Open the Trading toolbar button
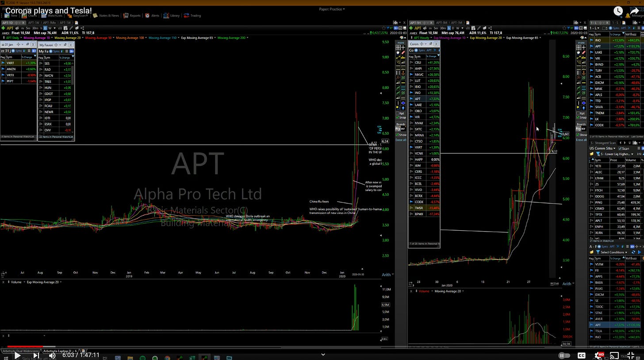This screenshot has width=644, height=360. click(x=192, y=15)
